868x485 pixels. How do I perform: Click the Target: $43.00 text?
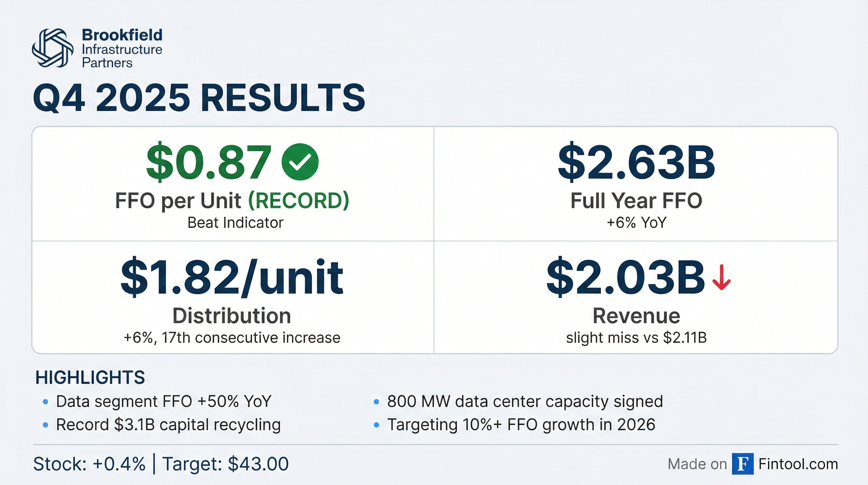tap(226, 464)
